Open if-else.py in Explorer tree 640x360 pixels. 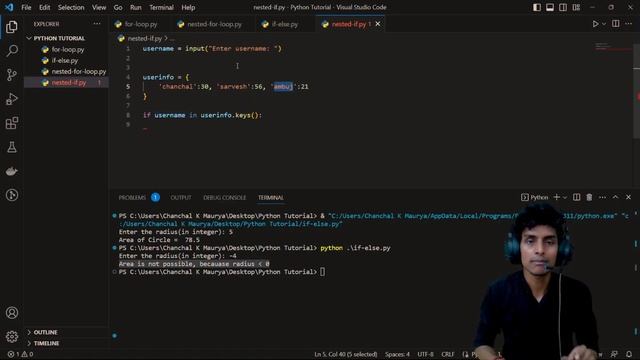(x=66, y=60)
